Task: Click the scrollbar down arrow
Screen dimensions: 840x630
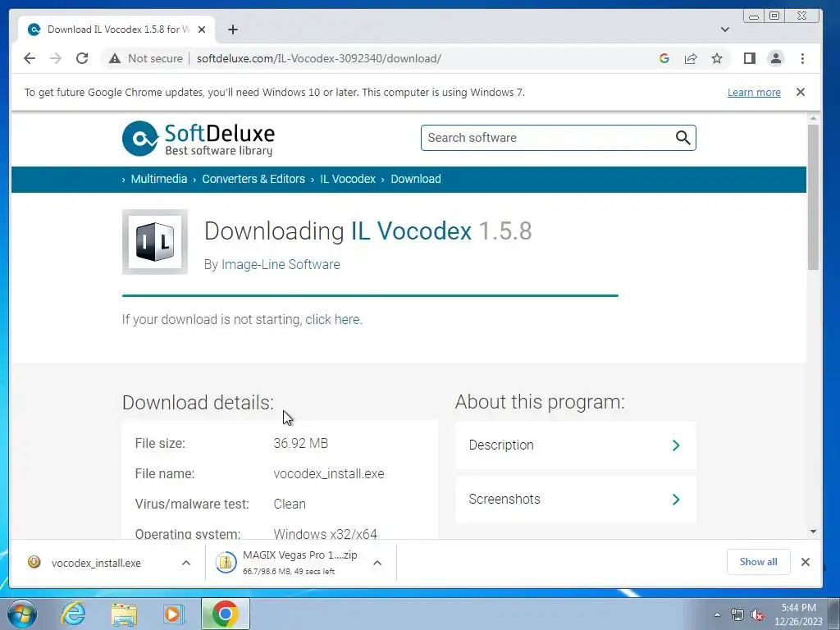Action: (x=813, y=532)
